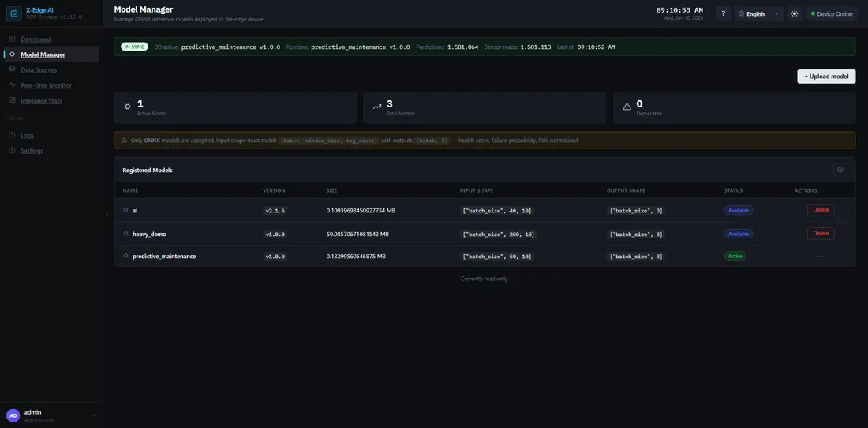Screen dimensions: 868x428
Task: Click the 09:10:53 AM clock
Action: 679,10
